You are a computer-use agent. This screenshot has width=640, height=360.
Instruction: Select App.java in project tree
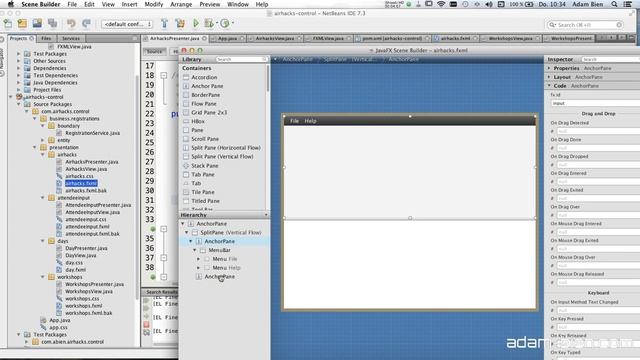pos(60,320)
